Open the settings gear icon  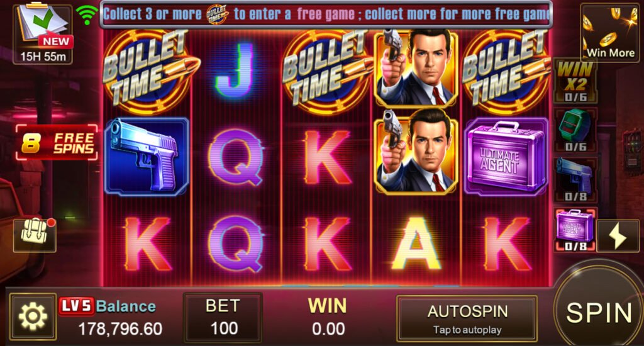(33, 316)
